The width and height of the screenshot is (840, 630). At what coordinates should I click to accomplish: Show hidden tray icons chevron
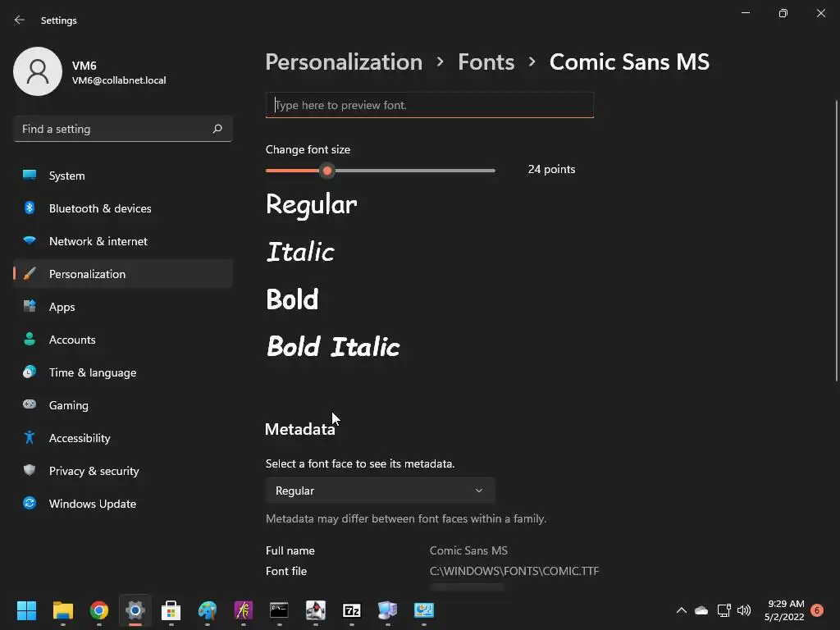click(682, 610)
